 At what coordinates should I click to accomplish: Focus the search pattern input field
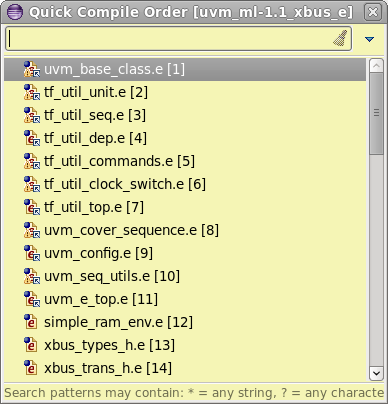tap(178, 39)
